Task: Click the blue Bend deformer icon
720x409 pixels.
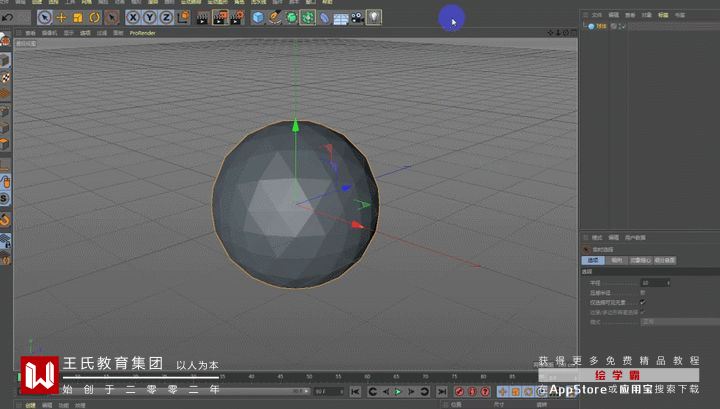Action: 324,18
